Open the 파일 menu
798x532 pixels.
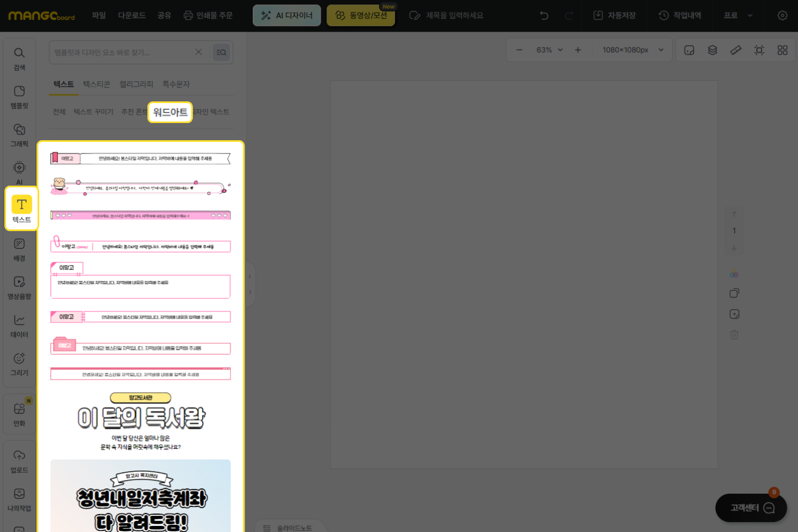click(99, 16)
